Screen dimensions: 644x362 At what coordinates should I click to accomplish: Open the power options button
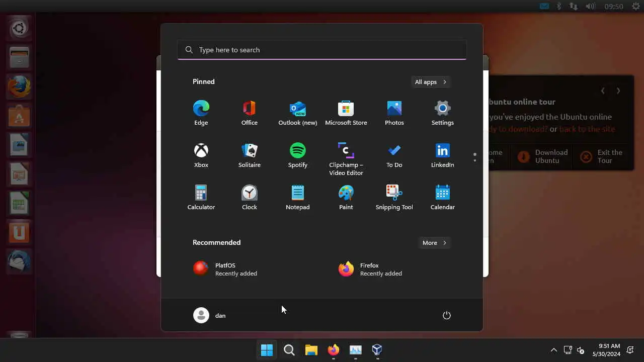[x=446, y=315]
